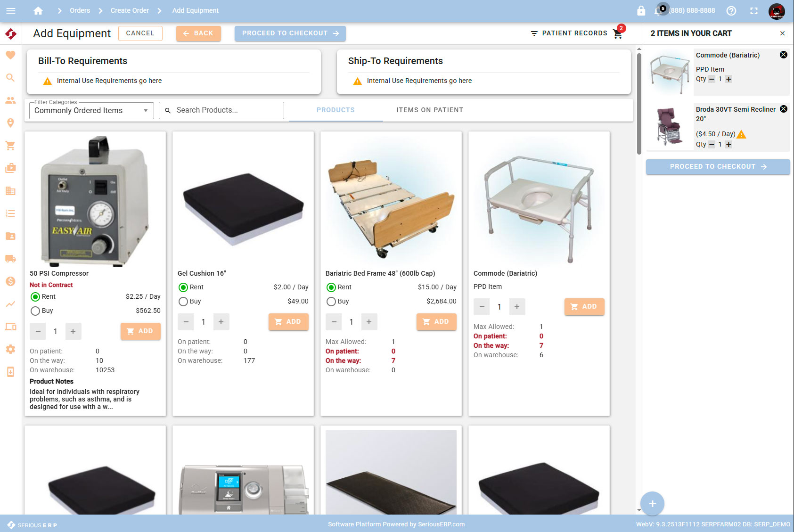Click the heart icon in the left sidebar

point(10,55)
